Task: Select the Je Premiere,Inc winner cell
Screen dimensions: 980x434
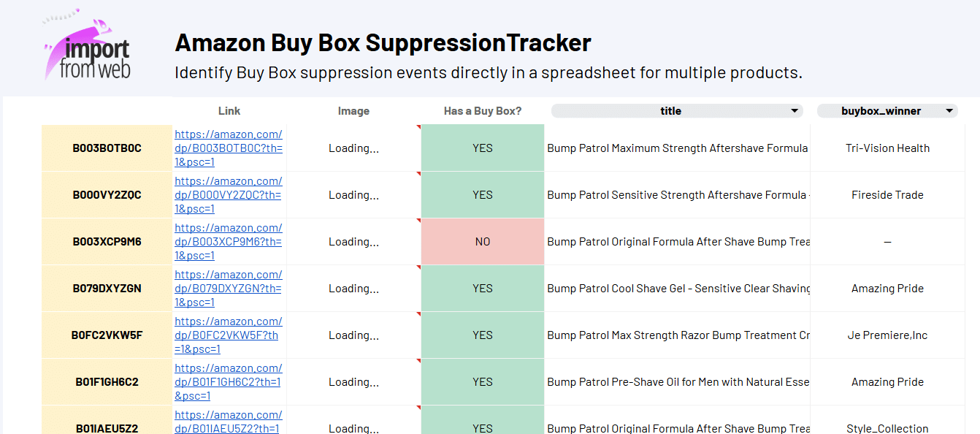Action: click(x=887, y=335)
